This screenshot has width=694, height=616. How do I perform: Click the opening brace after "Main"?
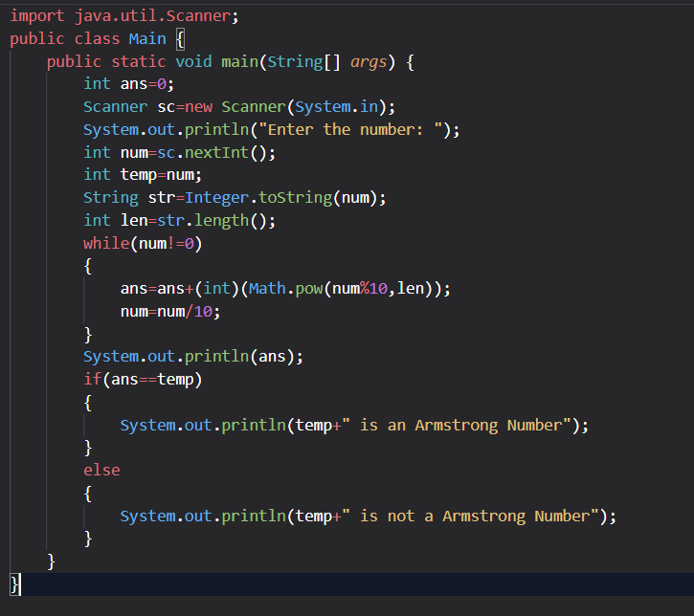180,39
